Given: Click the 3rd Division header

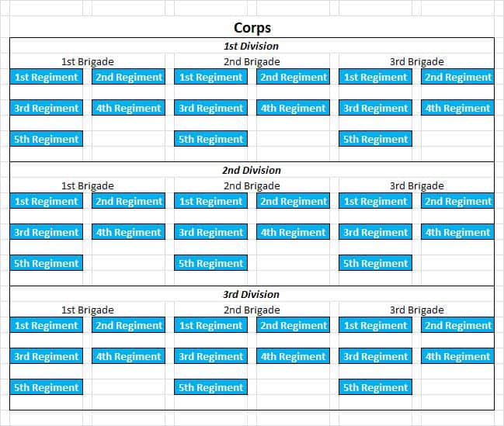Looking at the screenshot, I should (x=252, y=294).
